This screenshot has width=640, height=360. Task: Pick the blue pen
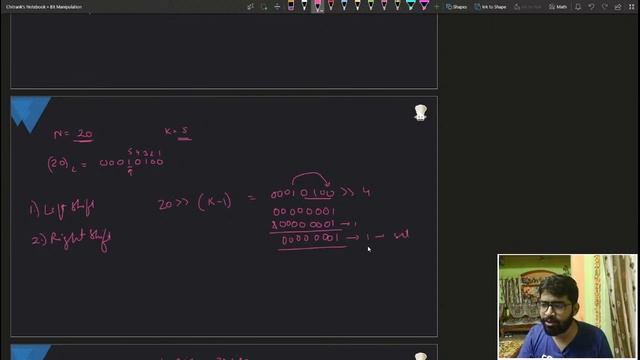(x=344, y=6)
